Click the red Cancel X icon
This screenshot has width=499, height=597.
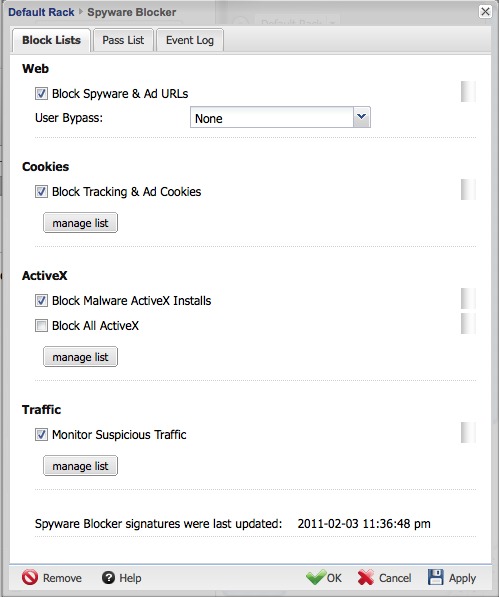pos(366,578)
